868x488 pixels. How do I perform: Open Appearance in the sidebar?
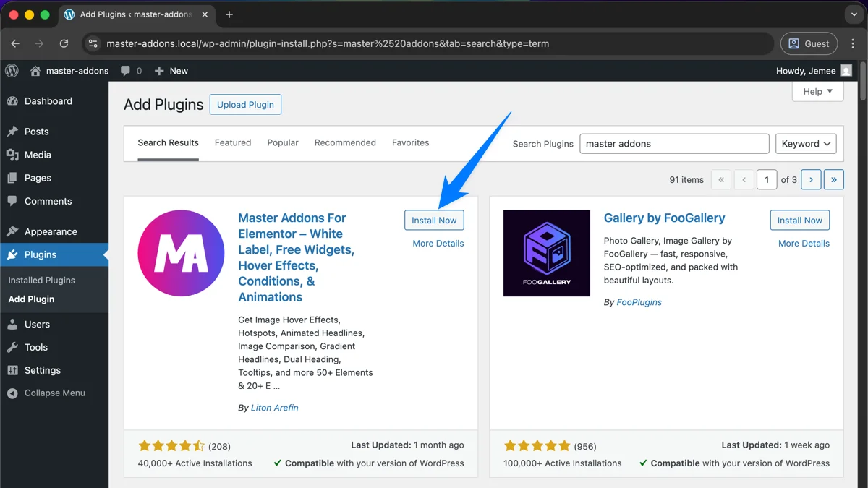(x=54, y=231)
